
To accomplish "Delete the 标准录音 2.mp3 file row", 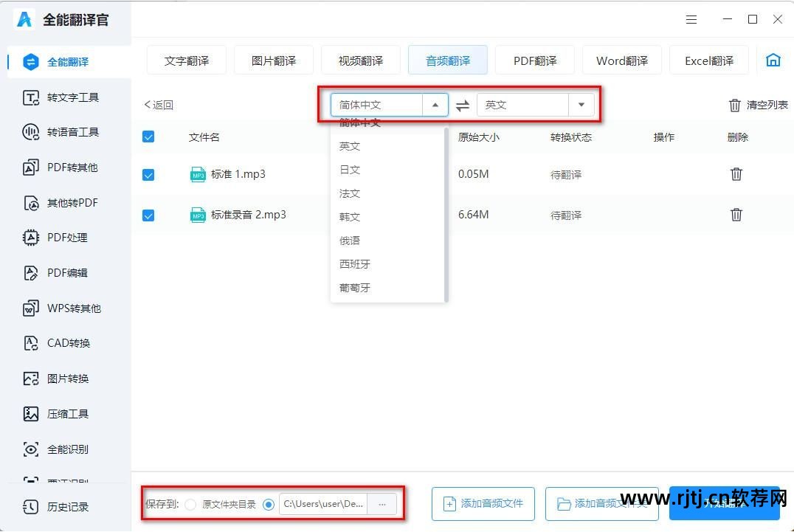I will coord(736,215).
